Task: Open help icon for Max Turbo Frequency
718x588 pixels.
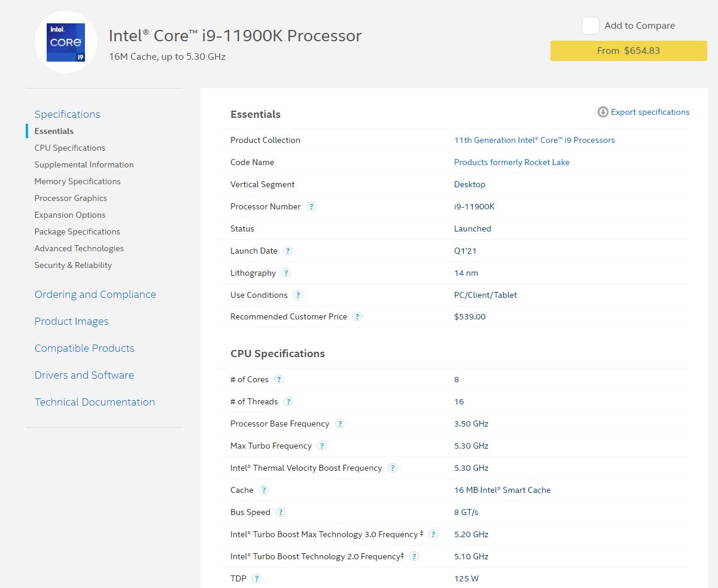Action: pos(322,446)
